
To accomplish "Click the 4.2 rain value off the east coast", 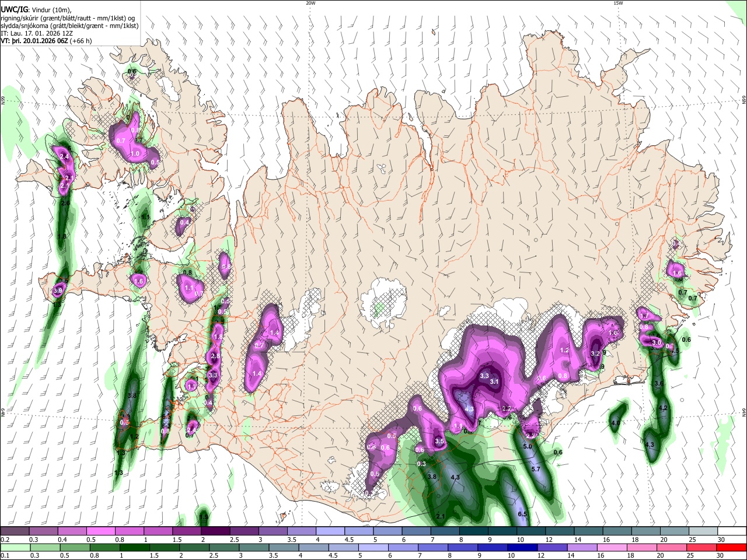I will pyautogui.click(x=662, y=408).
